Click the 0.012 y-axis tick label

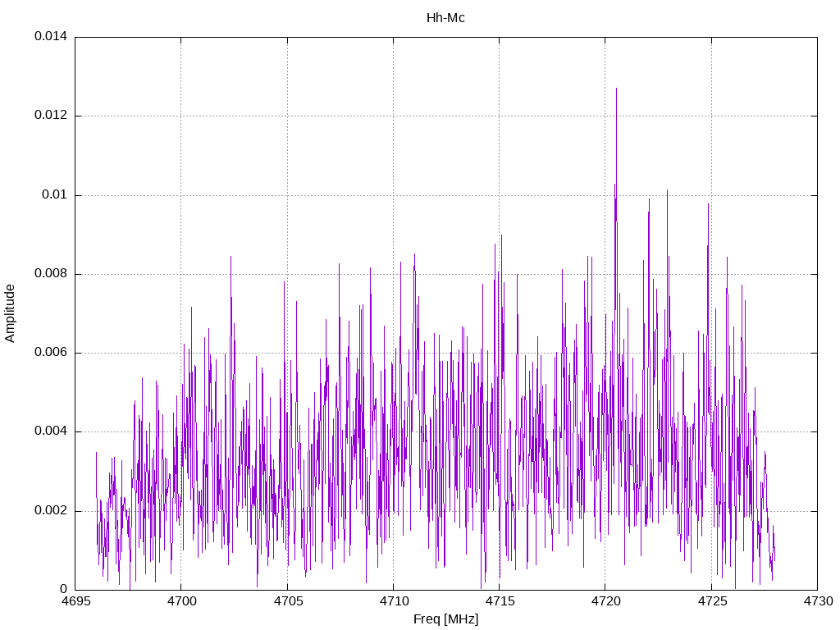(x=51, y=115)
